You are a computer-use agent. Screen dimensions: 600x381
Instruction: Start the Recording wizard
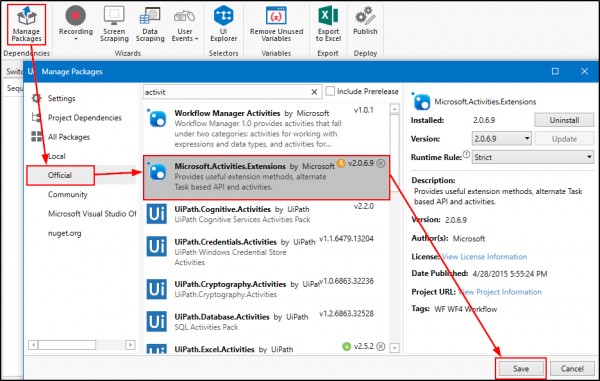(x=75, y=23)
